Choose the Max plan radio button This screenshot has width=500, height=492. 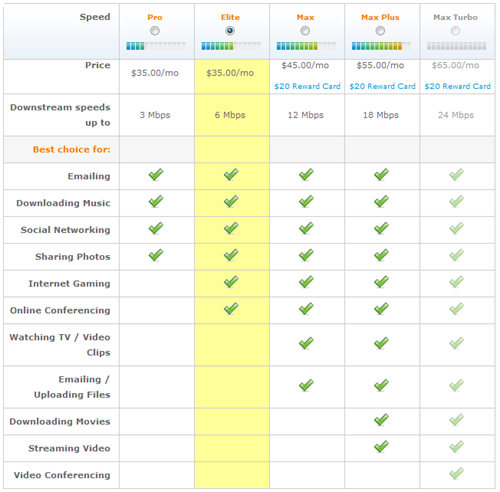305,31
